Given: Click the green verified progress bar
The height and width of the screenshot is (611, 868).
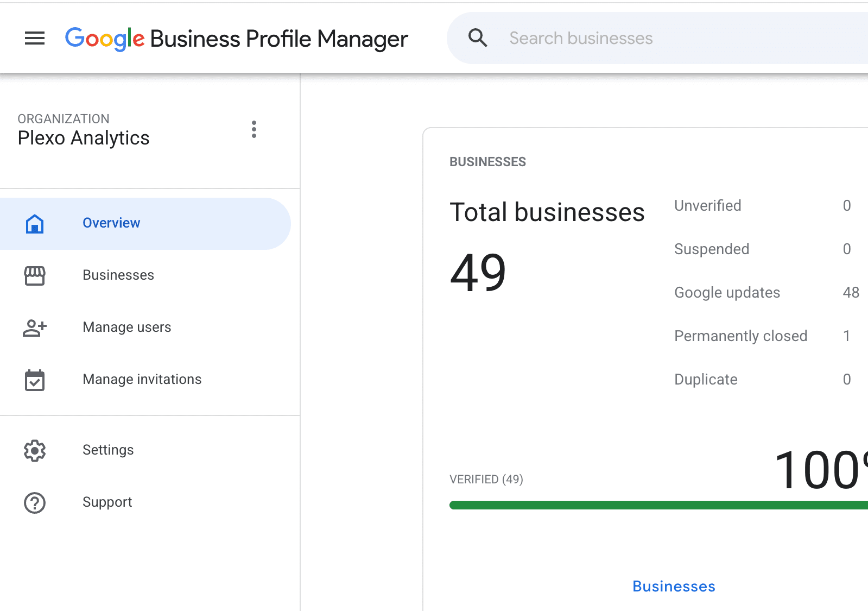Looking at the screenshot, I should [x=658, y=505].
